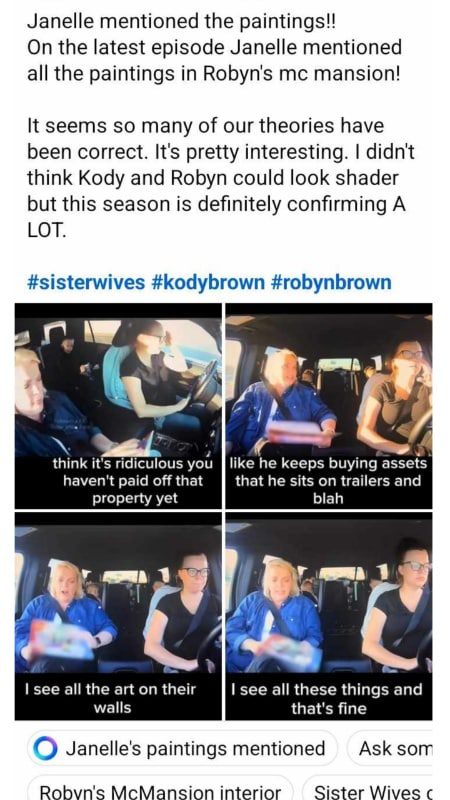Open the #robynbrown hashtag

(331, 282)
